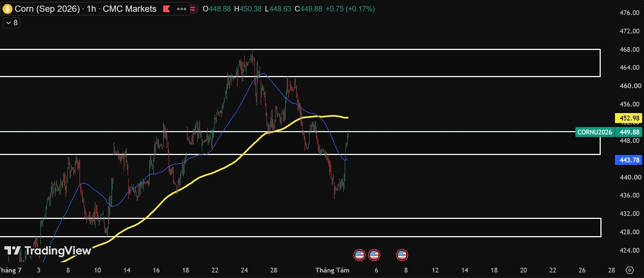Open the three-dot More menu in the legend
Viewport: 644px width, 278px height.
[x=182, y=9]
